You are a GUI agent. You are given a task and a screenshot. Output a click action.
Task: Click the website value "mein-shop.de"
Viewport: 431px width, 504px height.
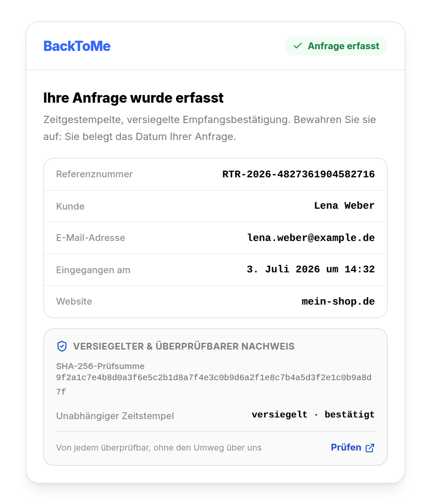point(338,302)
